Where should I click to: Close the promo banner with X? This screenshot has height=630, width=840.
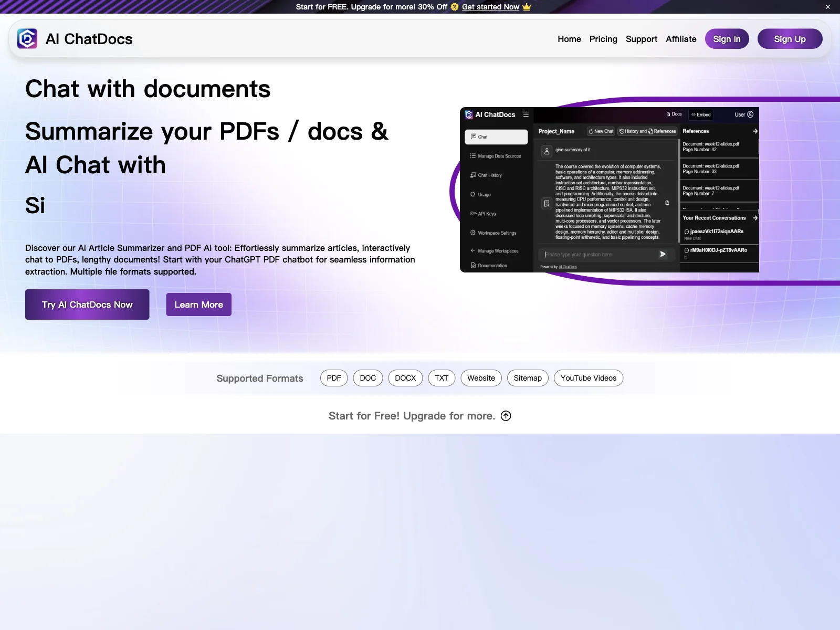coord(828,7)
